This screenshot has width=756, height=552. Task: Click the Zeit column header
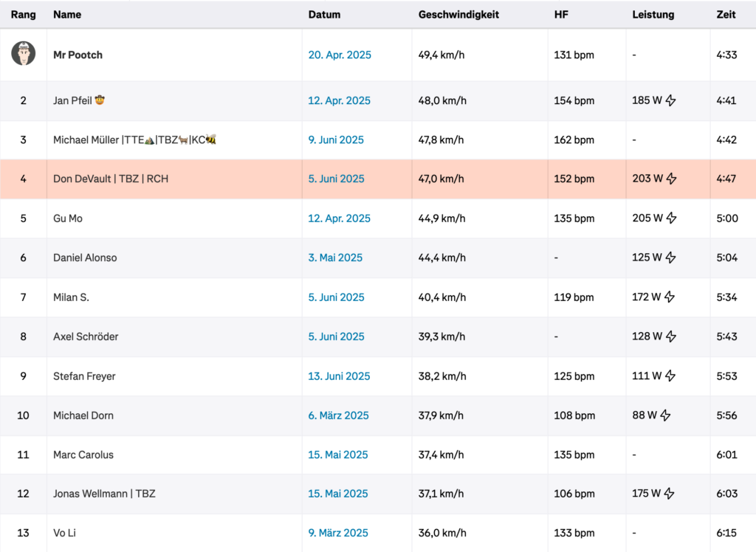pyautogui.click(x=726, y=15)
